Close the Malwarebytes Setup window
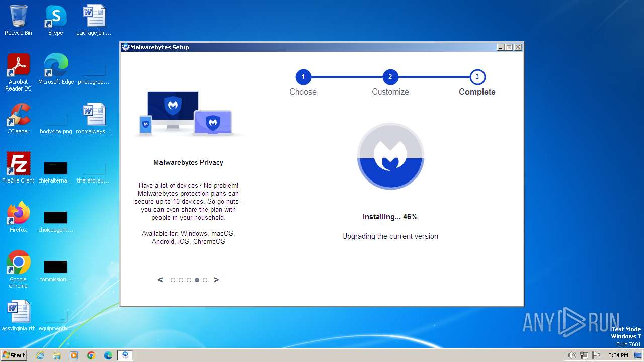 click(x=518, y=47)
